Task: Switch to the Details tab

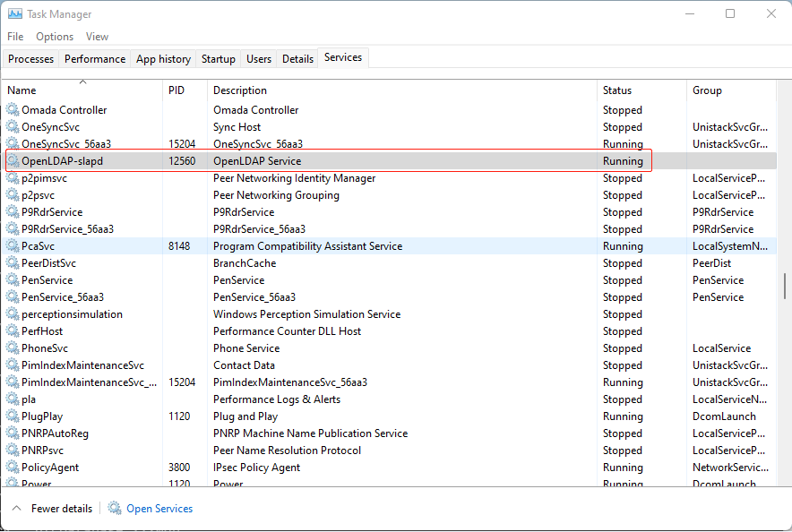Action: tap(297, 59)
